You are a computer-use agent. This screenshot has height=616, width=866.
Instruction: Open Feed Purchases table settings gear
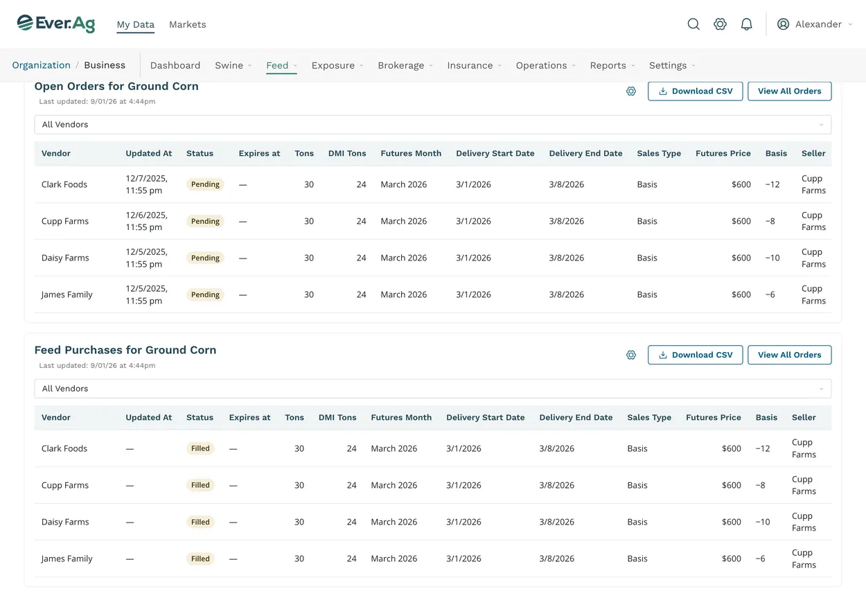(631, 355)
